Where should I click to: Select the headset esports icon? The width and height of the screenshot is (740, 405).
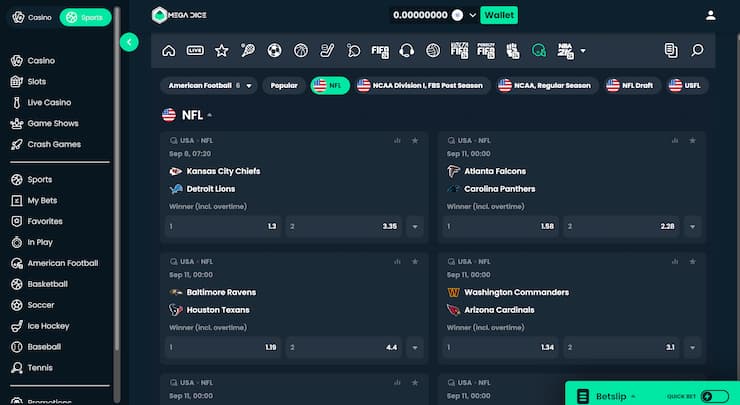point(406,50)
